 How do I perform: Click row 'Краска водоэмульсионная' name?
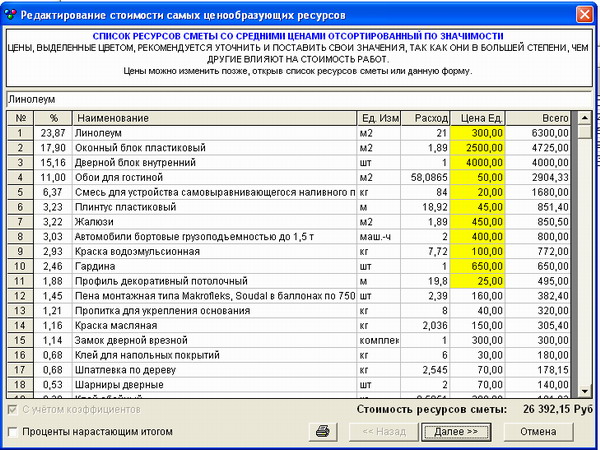(215, 252)
